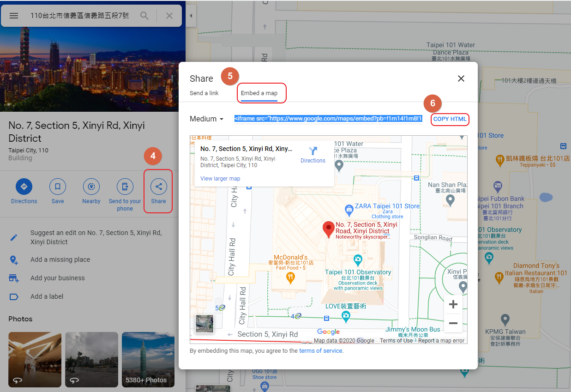Image resolution: width=571 pixels, height=392 pixels.
Task: Save this place with bookmark icon
Action: click(x=58, y=187)
